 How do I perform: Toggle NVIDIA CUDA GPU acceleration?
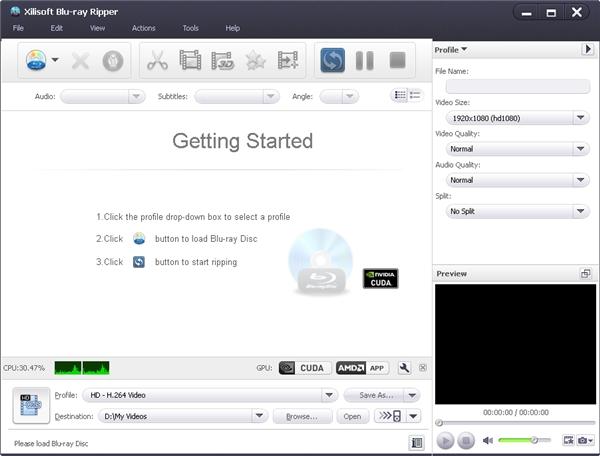pos(305,368)
